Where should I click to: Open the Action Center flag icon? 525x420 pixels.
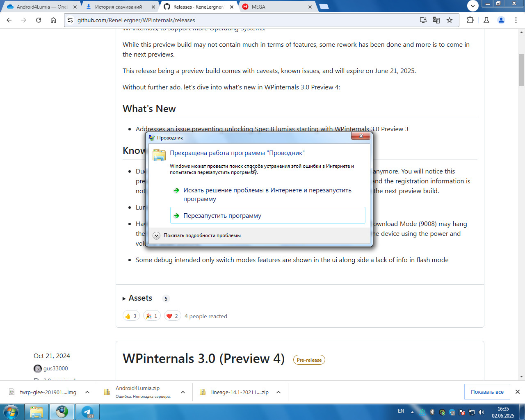click(x=462, y=412)
